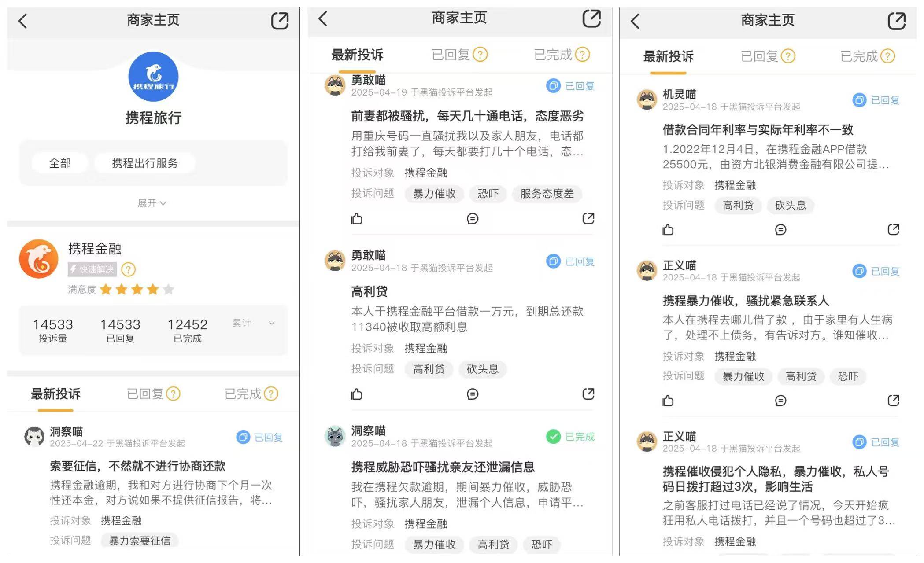The width and height of the screenshot is (924, 563).
Task: Comment on the 借款合同年利率 complaint
Action: point(780,229)
